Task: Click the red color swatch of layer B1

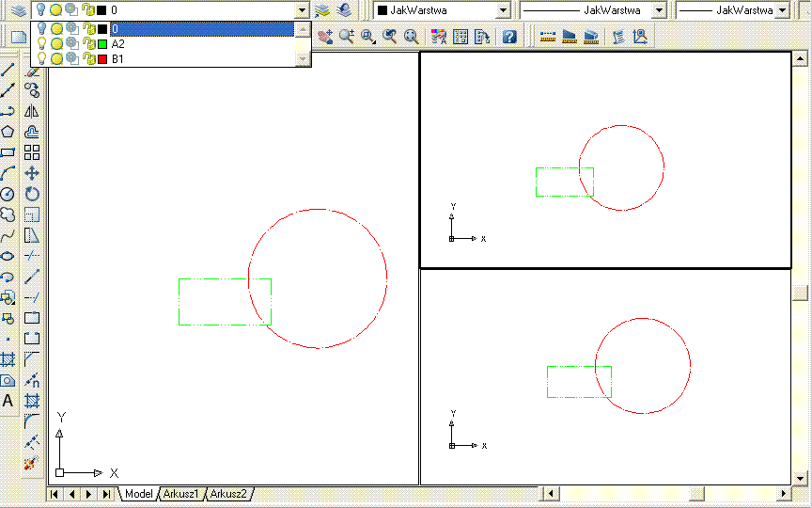Action: [x=102, y=59]
